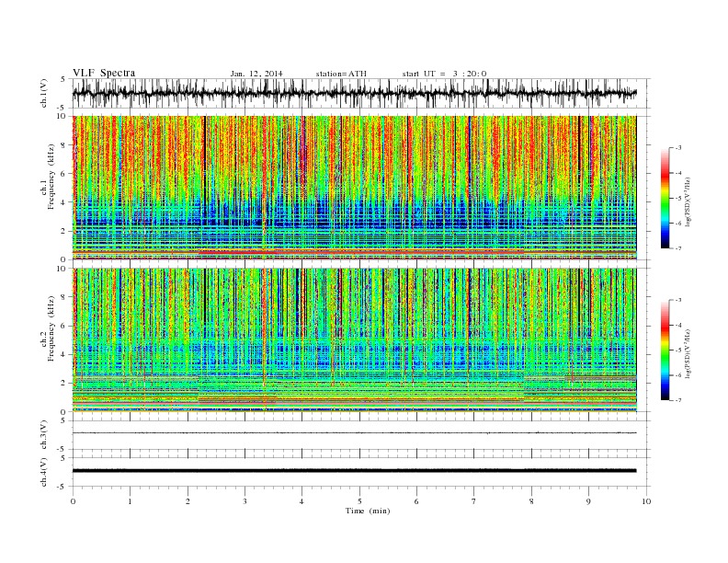Click the ch.1 waveform trace panel
The image size is (728, 563).
(x=361, y=93)
